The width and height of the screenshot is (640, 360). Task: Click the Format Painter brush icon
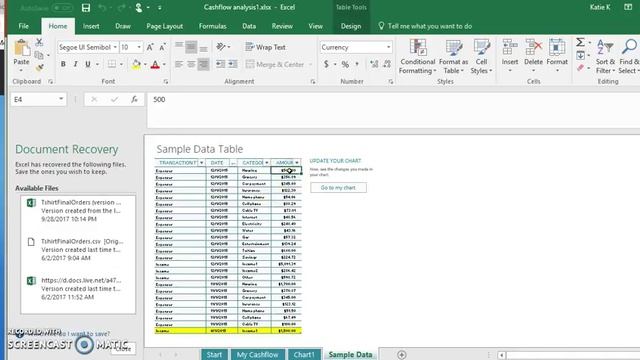point(39,67)
